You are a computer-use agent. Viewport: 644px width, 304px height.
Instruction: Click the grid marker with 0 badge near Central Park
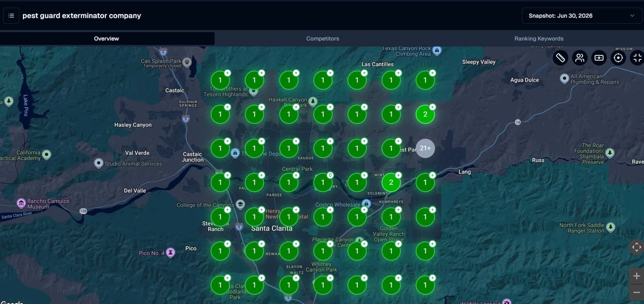pyautogui.click(x=323, y=182)
